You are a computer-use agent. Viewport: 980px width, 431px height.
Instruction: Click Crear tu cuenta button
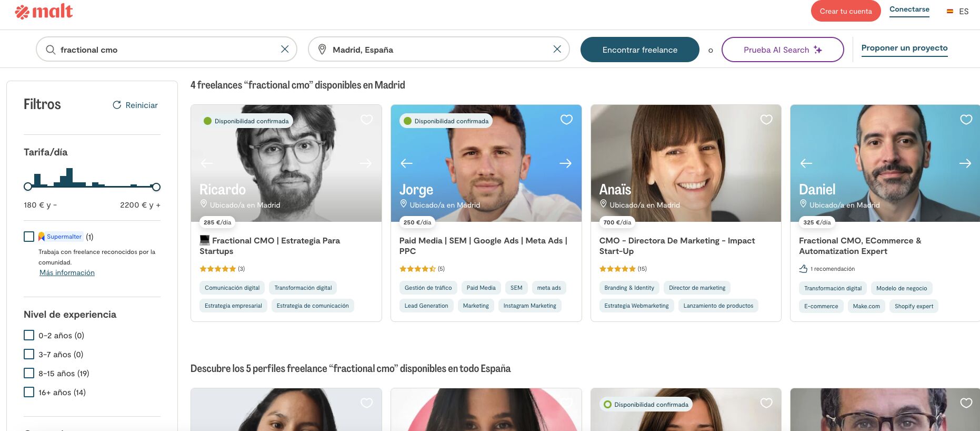pyautogui.click(x=846, y=11)
